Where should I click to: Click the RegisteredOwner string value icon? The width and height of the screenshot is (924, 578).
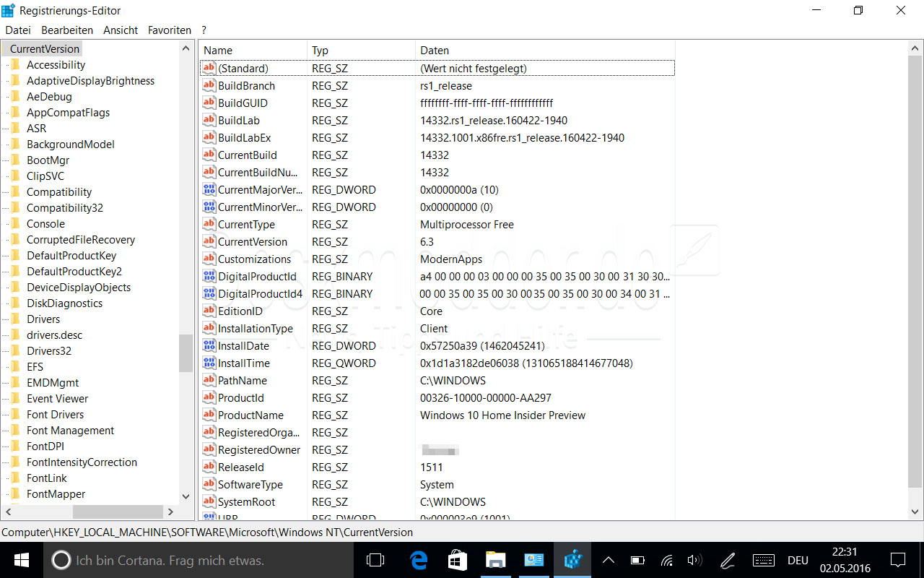tap(209, 449)
